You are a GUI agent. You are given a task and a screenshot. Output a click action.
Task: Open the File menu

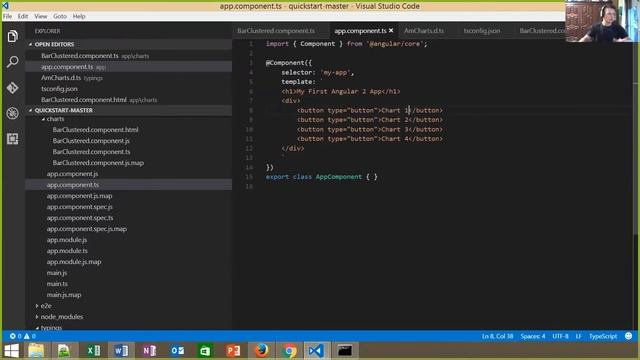point(7,16)
